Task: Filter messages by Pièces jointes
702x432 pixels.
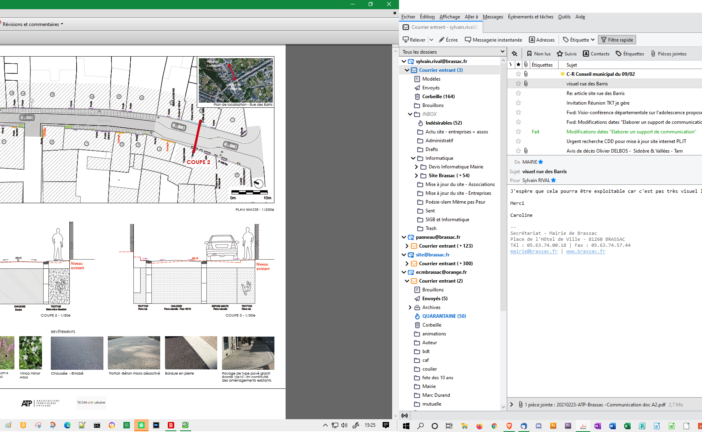Action: [668, 54]
